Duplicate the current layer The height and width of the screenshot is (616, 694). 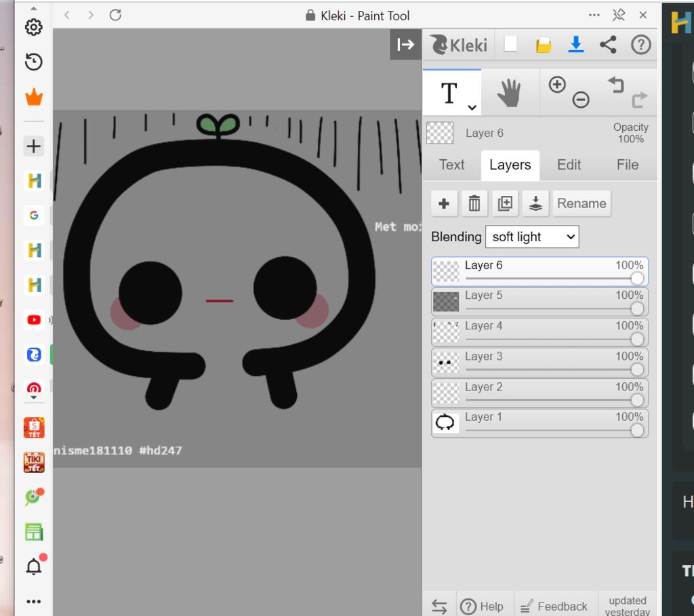pos(505,203)
